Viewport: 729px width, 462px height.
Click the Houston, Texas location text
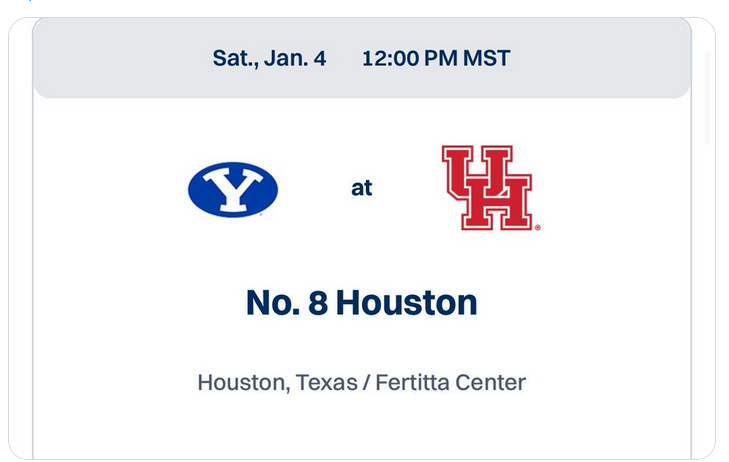(278, 383)
